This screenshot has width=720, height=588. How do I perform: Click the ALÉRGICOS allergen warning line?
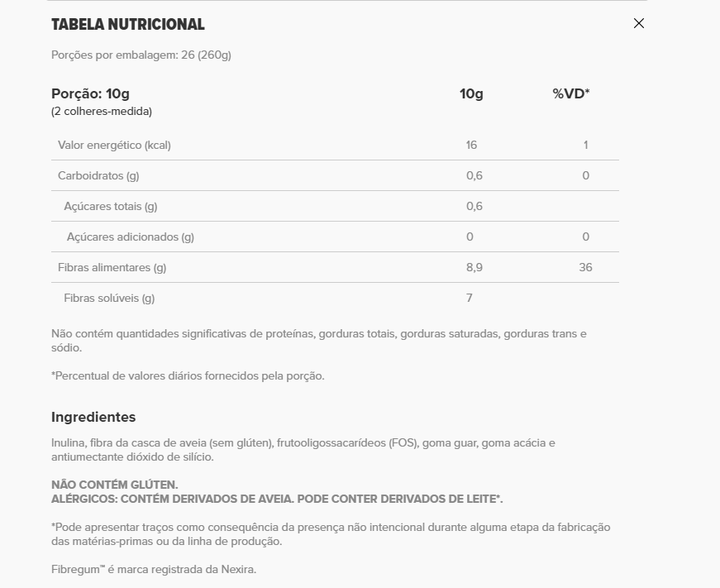[277, 500]
